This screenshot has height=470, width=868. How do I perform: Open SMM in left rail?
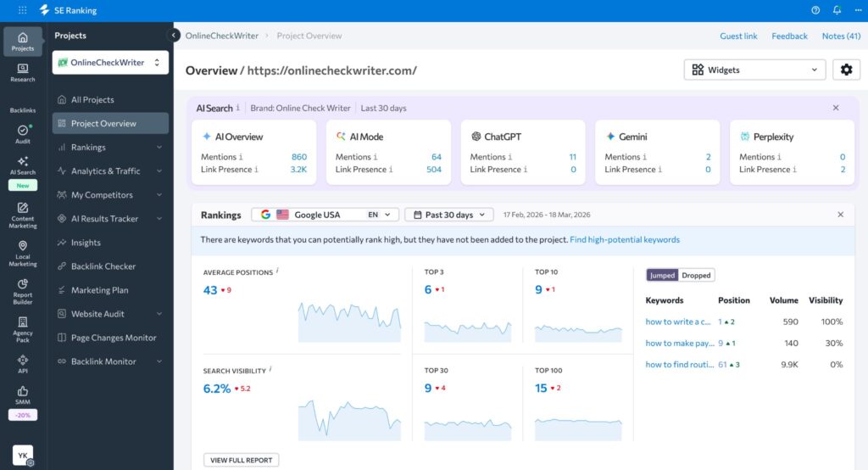coord(23,394)
